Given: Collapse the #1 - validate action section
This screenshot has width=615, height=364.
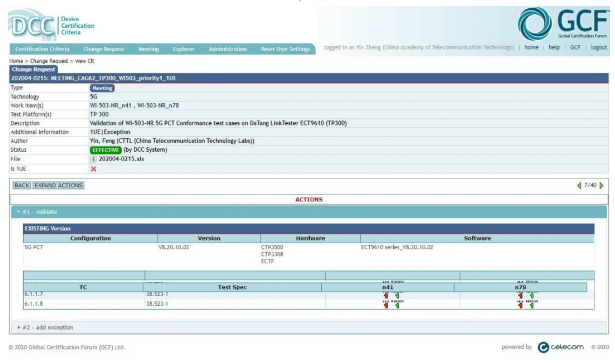Looking at the screenshot, I should (18, 212).
